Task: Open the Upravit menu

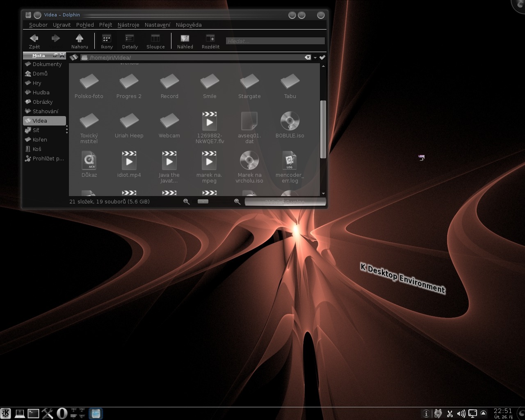Action: (x=62, y=25)
